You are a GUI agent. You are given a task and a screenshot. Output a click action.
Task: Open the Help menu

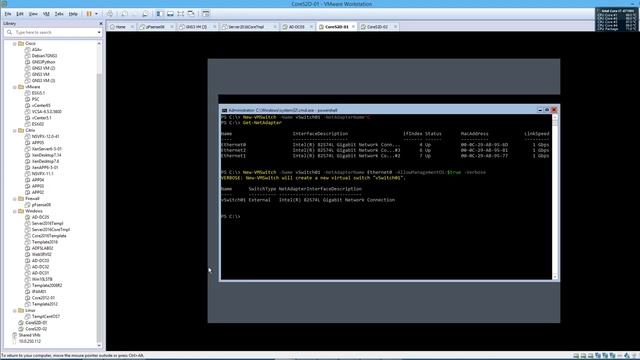(73, 14)
